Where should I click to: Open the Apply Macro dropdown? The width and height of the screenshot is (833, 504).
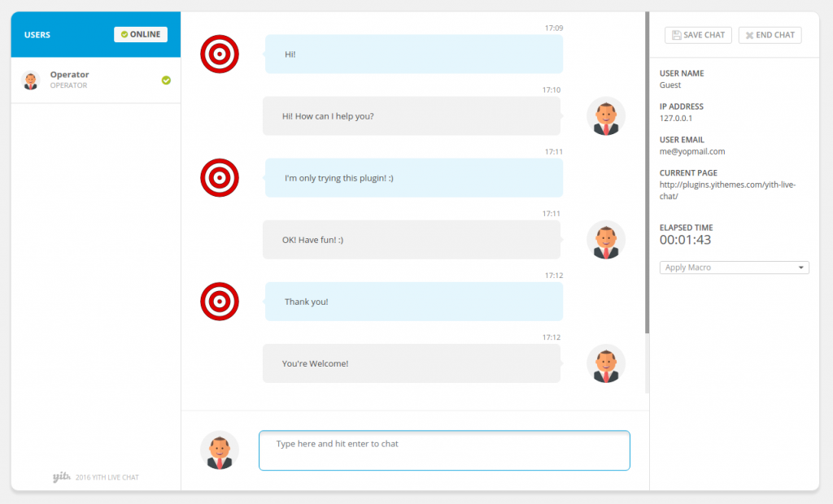click(735, 267)
